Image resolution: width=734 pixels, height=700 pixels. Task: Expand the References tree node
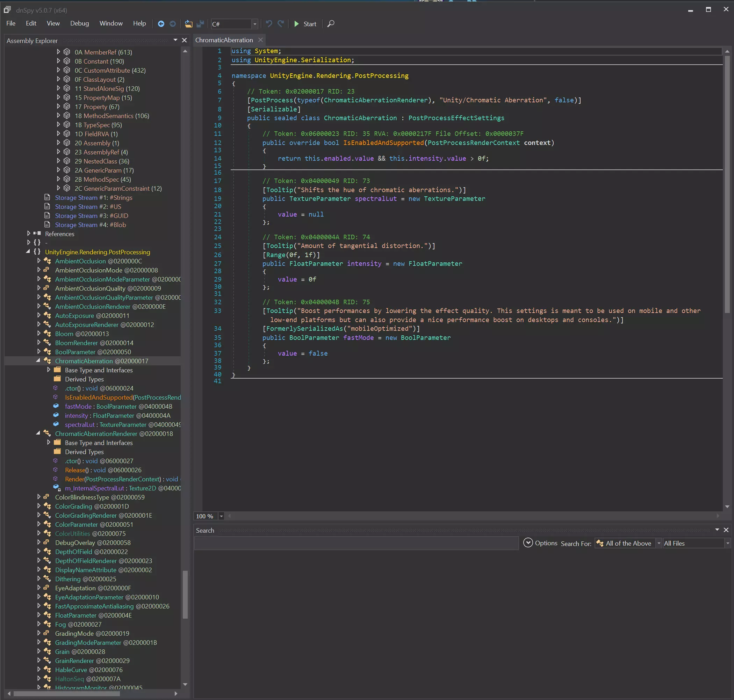point(29,233)
